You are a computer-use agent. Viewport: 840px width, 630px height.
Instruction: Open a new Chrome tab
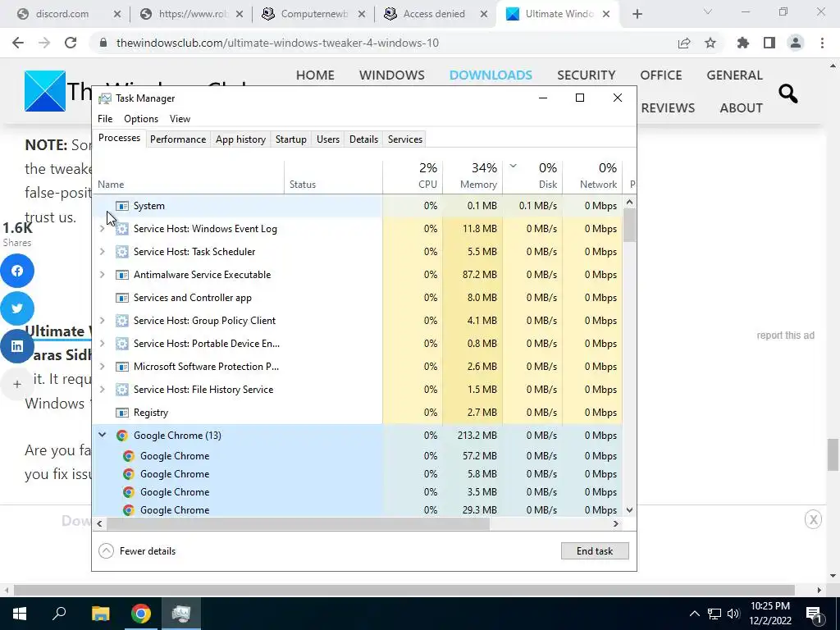click(x=637, y=14)
